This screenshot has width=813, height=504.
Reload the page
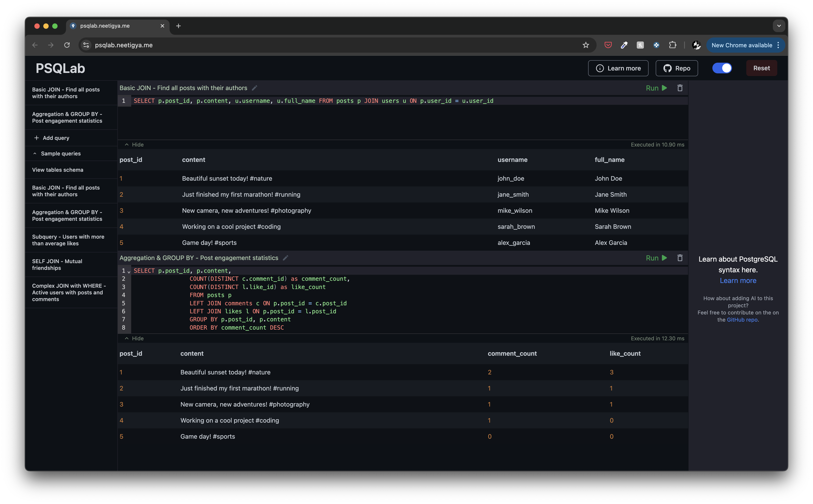coord(67,45)
